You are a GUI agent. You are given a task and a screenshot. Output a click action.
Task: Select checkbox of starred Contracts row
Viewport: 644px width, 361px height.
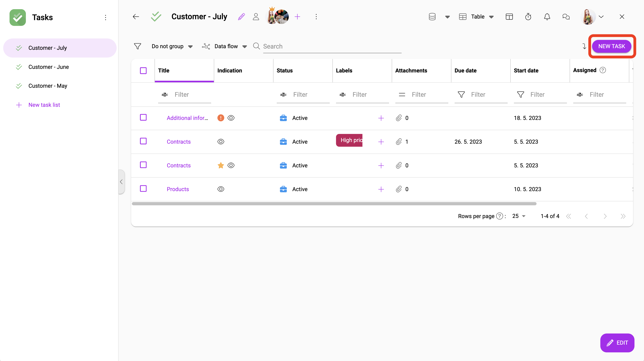pyautogui.click(x=143, y=165)
